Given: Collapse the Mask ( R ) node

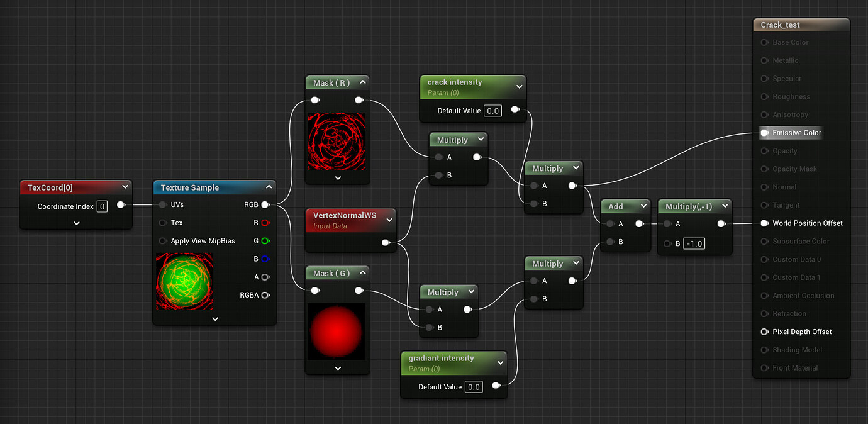Looking at the screenshot, I should 363,82.
